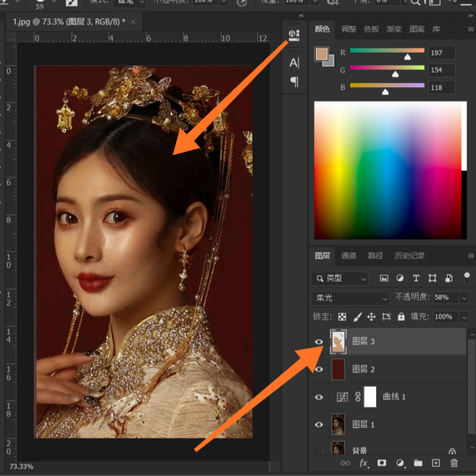Hide 图层 2 with its eye icon
The height and width of the screenshot is (476, 476).
coord(319,369)
